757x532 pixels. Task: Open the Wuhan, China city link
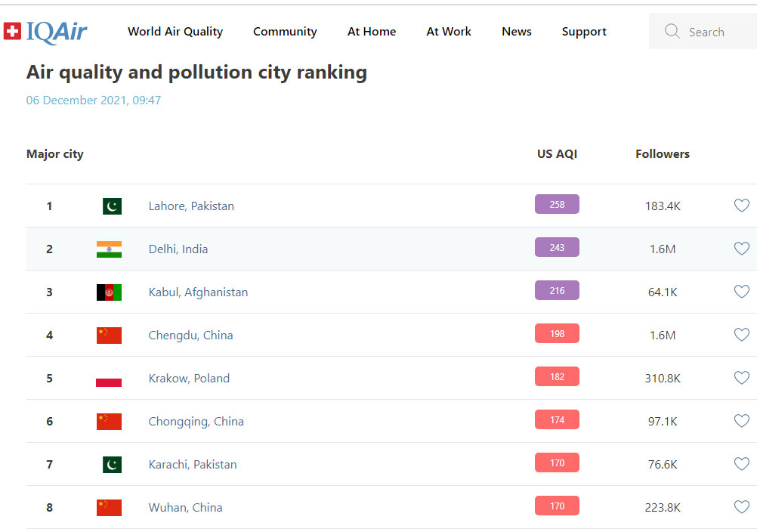[x=185, y=507]
